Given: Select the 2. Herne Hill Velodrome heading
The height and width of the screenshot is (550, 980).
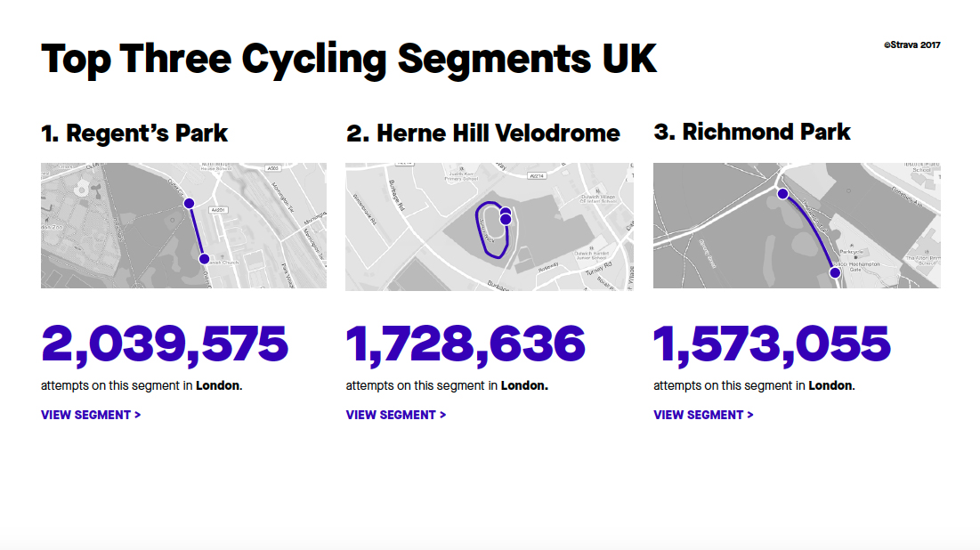Looking at the screenshot, I should (x=483, y=133).
